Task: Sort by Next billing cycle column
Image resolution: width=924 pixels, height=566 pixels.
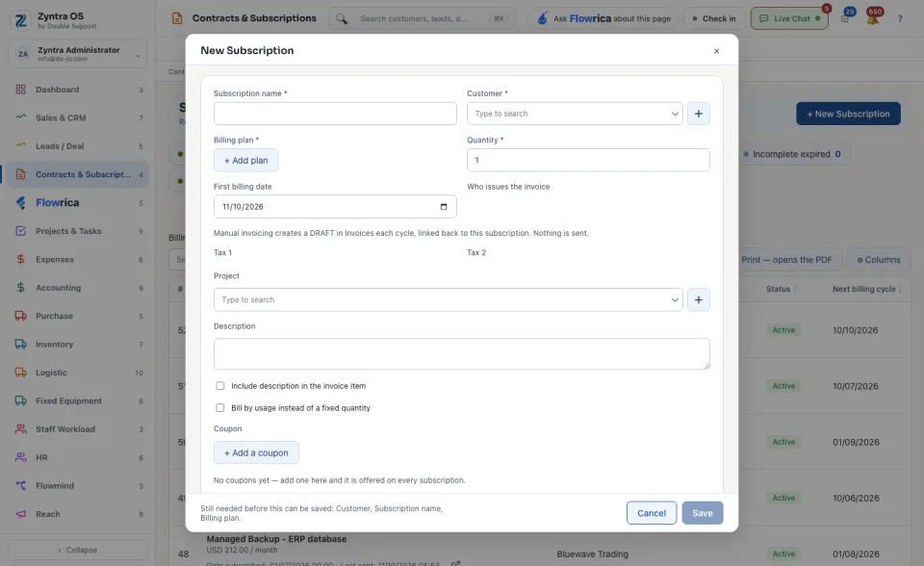Action: tap(867, 289)
